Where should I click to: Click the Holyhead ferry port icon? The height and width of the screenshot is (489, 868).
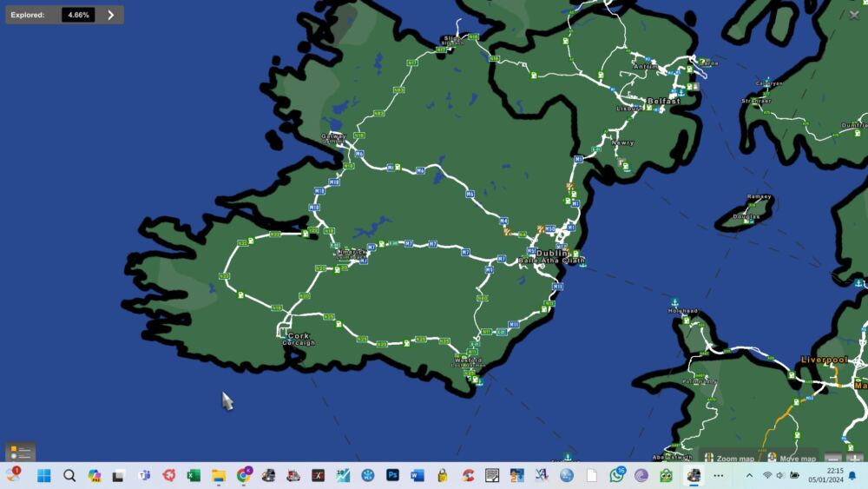pyautogui.click(x=674, y=302)
